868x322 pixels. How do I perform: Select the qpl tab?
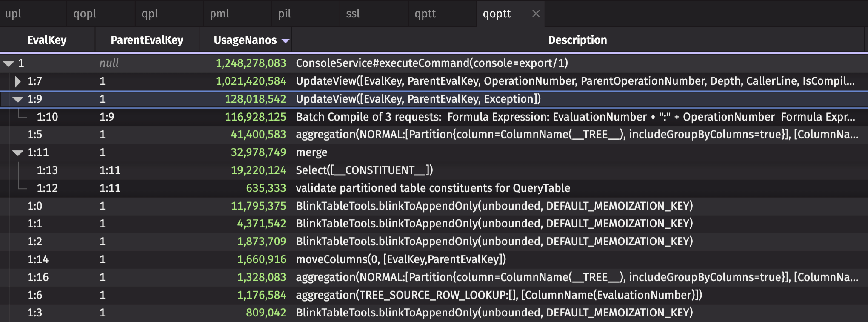pos(150,14)
